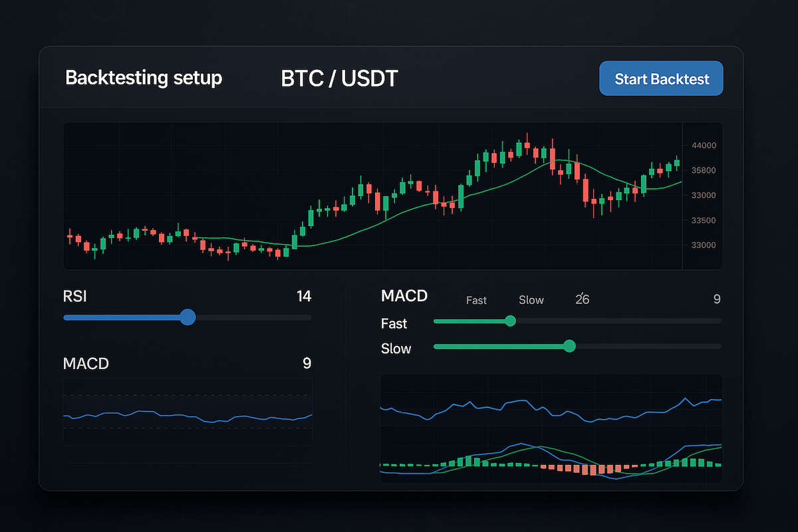
Task: Click the 35800 price axis label
Action: coord(704,170)
